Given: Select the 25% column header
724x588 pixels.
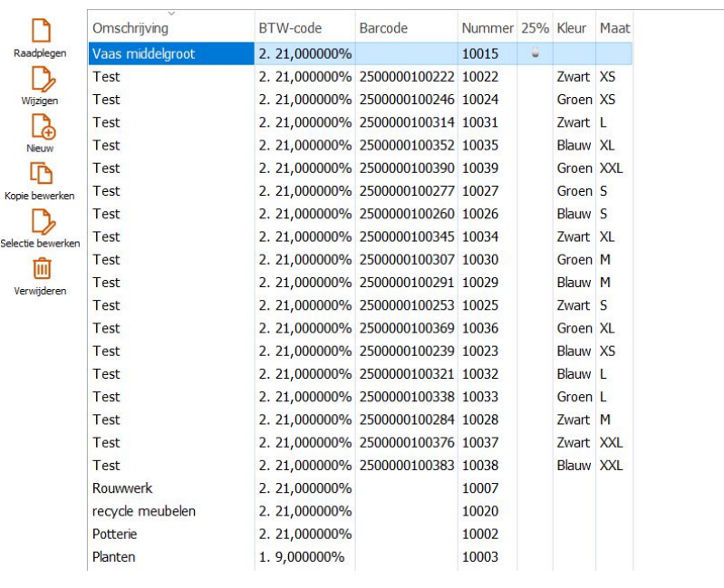Looking at the screenshot, I should (535, 28).
